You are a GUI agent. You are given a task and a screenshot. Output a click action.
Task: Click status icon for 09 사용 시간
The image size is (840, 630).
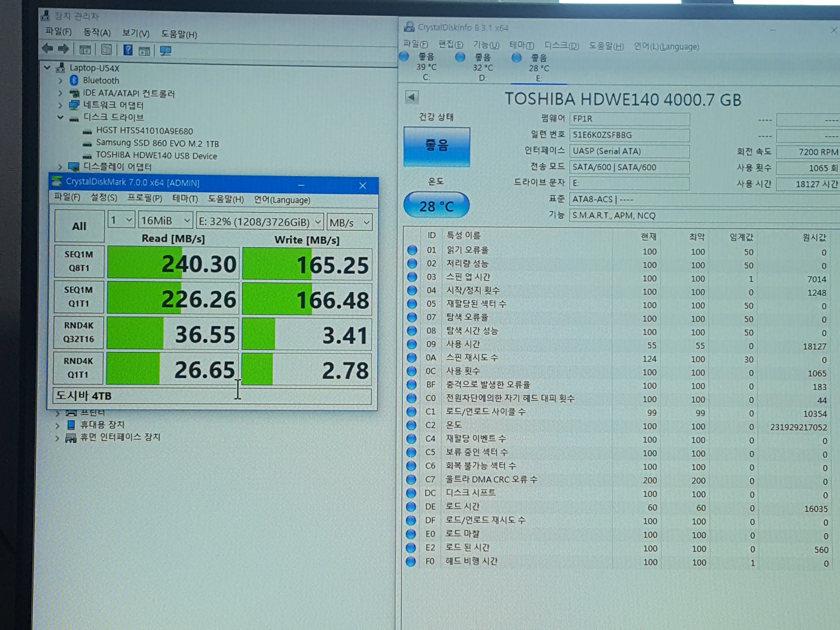[x=412, y=344]
